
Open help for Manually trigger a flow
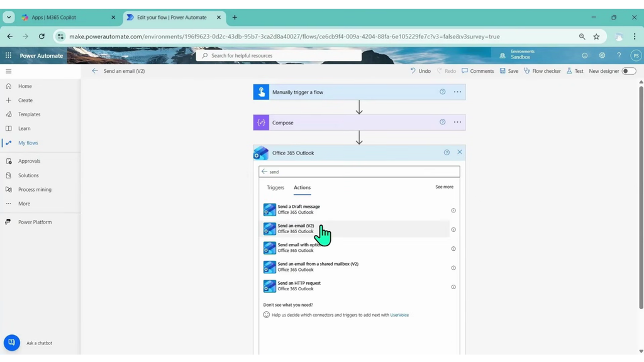point(442,92)
